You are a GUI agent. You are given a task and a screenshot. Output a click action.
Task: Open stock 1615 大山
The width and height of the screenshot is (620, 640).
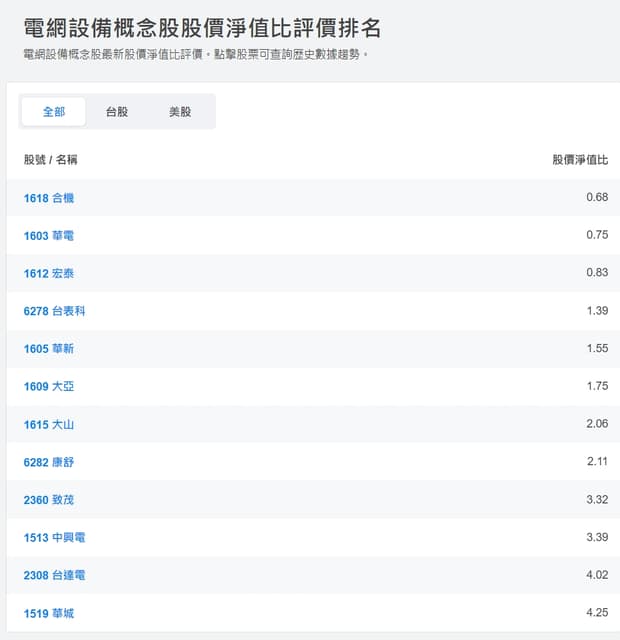(x=49, y=424)
